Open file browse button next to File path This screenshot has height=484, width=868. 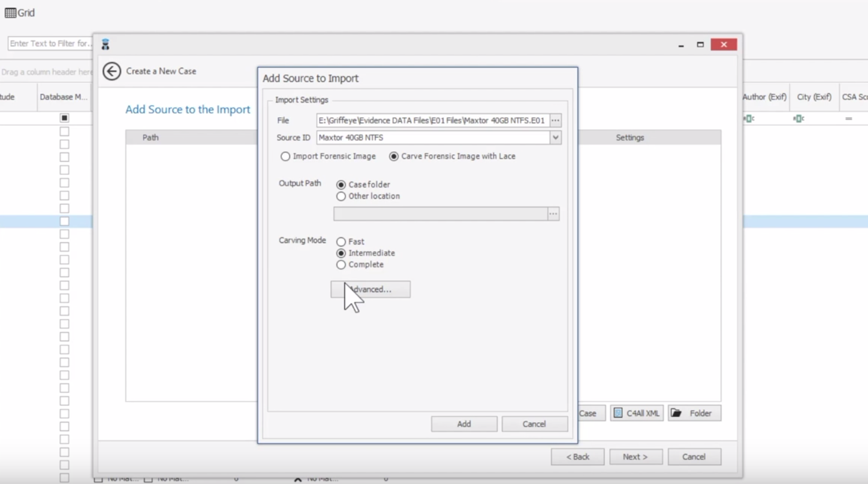coord(555,120)
